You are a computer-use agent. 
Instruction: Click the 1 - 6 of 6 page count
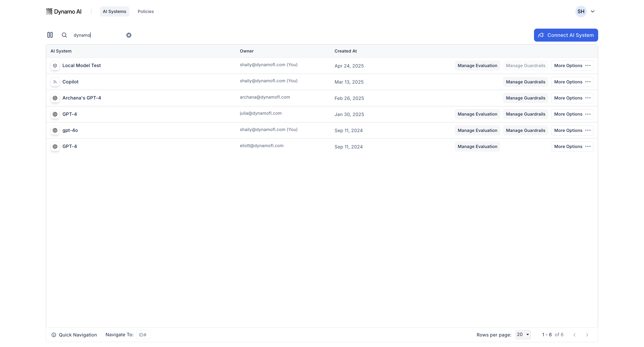coord(553,334)
